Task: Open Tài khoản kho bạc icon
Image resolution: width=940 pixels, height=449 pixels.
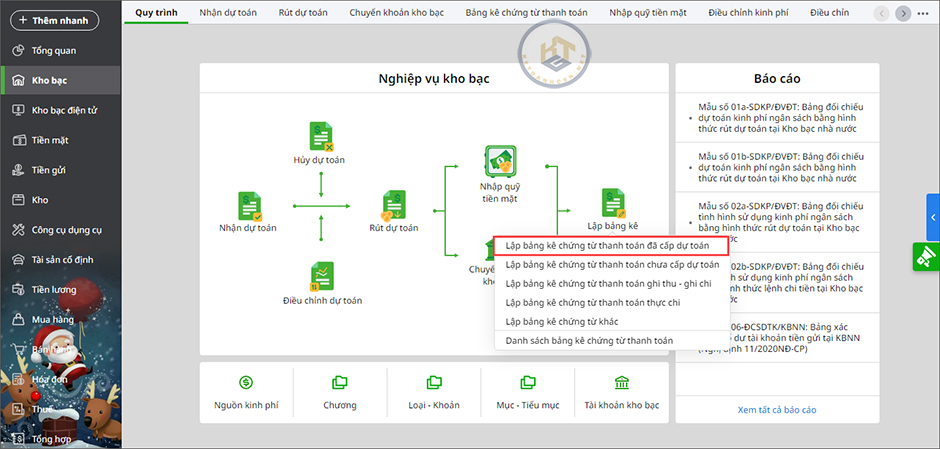Action: (622, 383)
